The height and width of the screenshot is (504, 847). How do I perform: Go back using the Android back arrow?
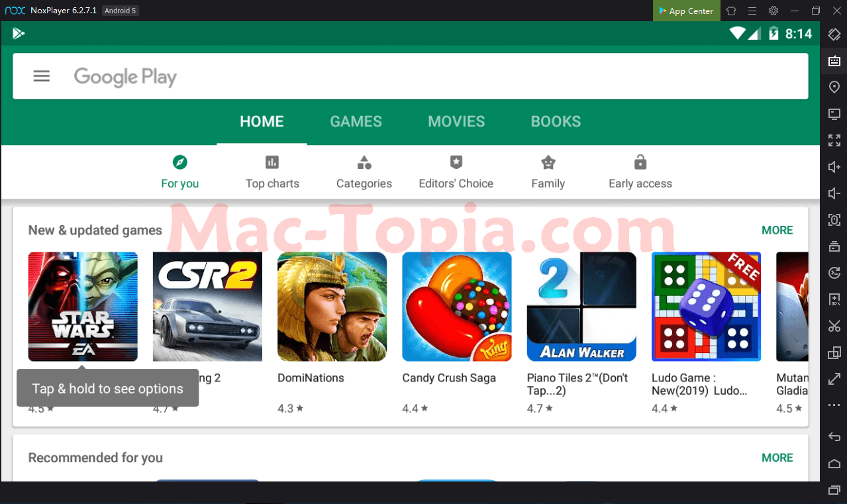(x=834, y=436)
